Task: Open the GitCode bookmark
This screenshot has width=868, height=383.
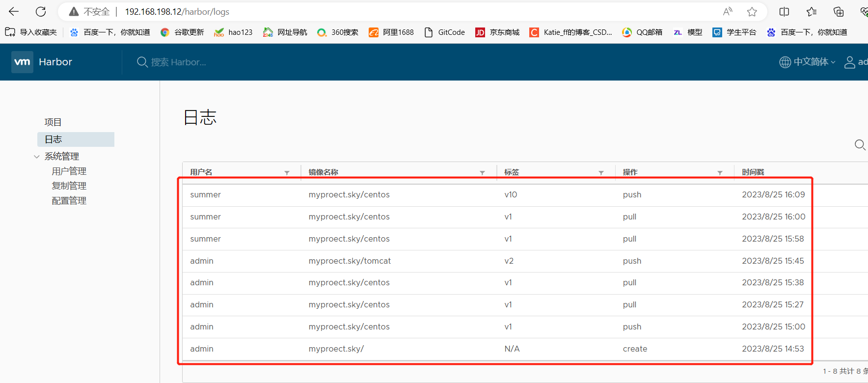Action: [x=444, y=32]
